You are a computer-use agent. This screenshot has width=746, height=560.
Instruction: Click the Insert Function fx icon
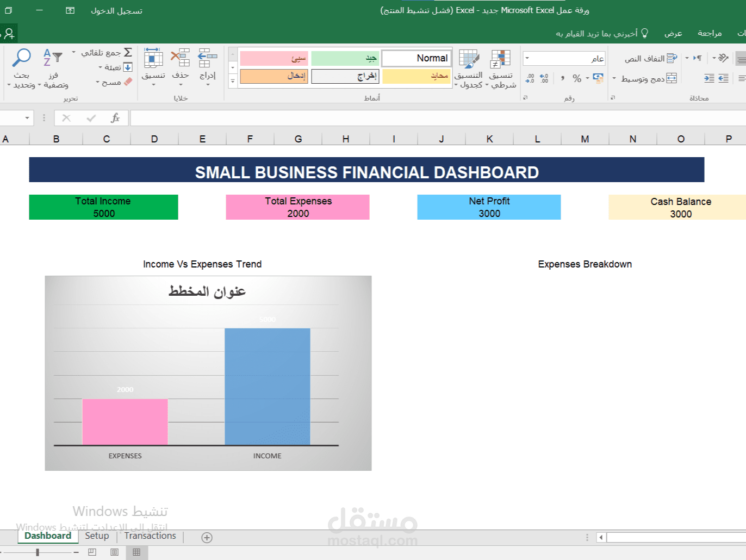click(115, 118)
